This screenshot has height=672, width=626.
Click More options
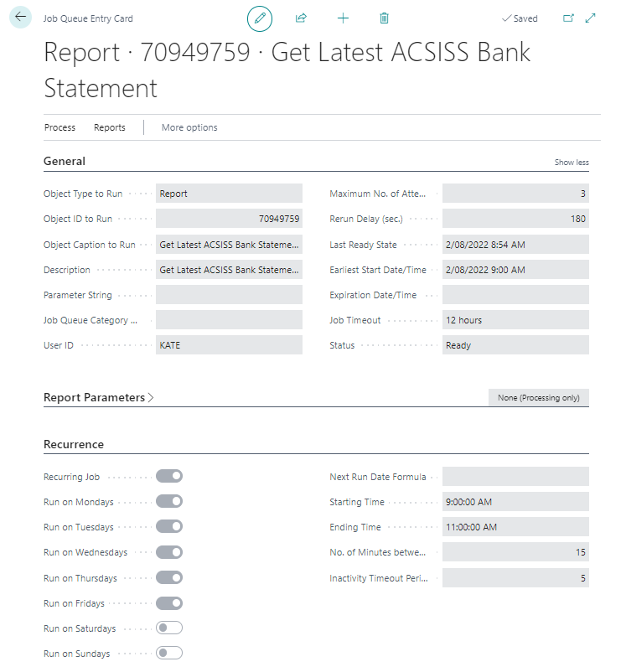[189, 127]
